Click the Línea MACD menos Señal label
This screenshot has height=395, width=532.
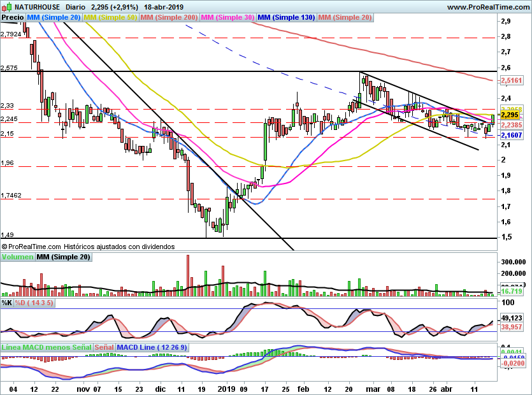coord(47,348)
